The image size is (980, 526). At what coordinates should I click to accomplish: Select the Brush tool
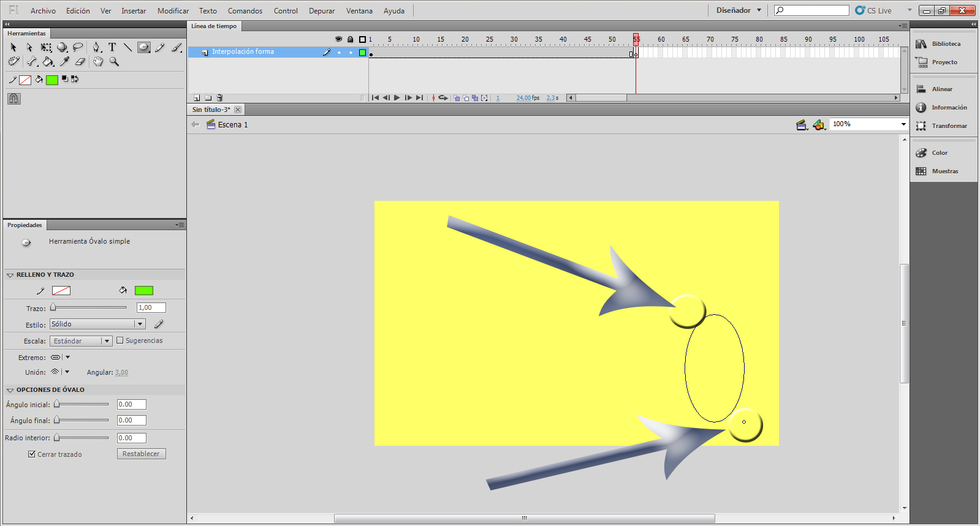(177, 47)
